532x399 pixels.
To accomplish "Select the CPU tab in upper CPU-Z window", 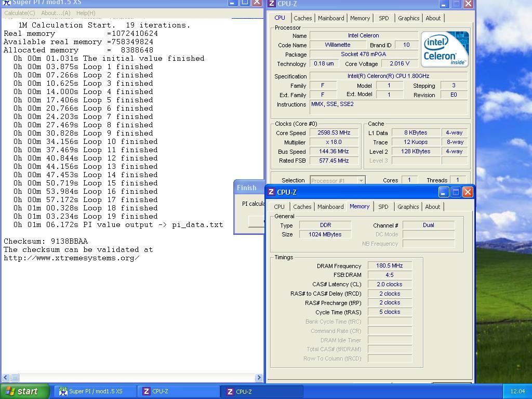I will coord(280,18).
